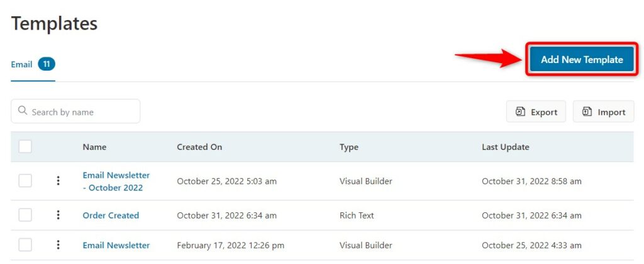Open the Email Newsletter - October 2022 template link
This screenshot has width=644, height=264.
(116, 181)
